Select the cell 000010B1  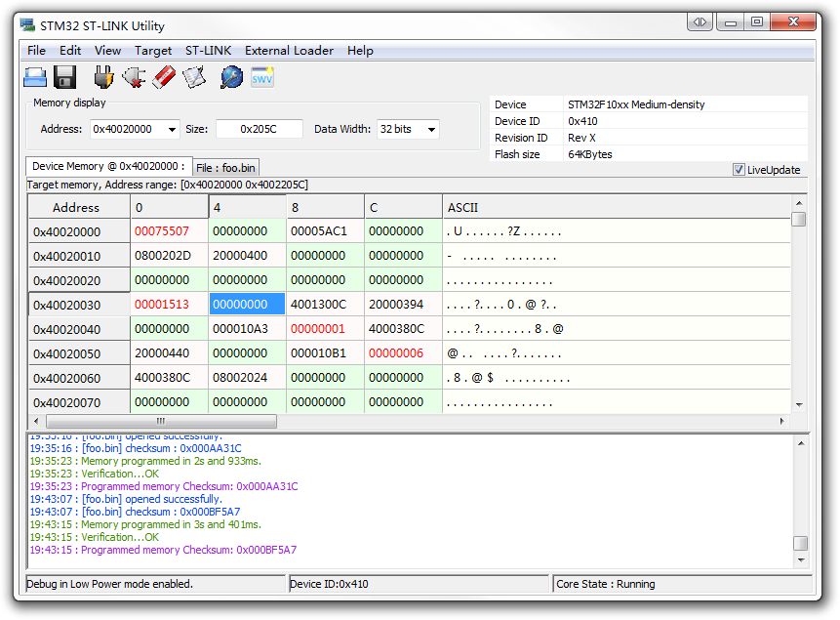[x=325, y=353]
